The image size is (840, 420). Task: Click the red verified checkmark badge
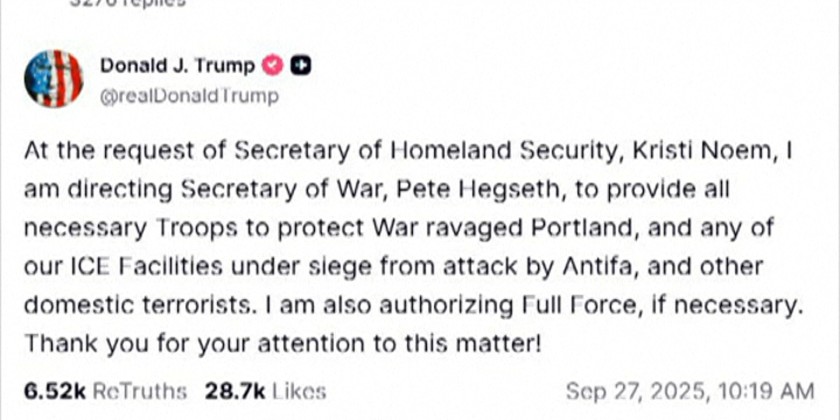270,67
